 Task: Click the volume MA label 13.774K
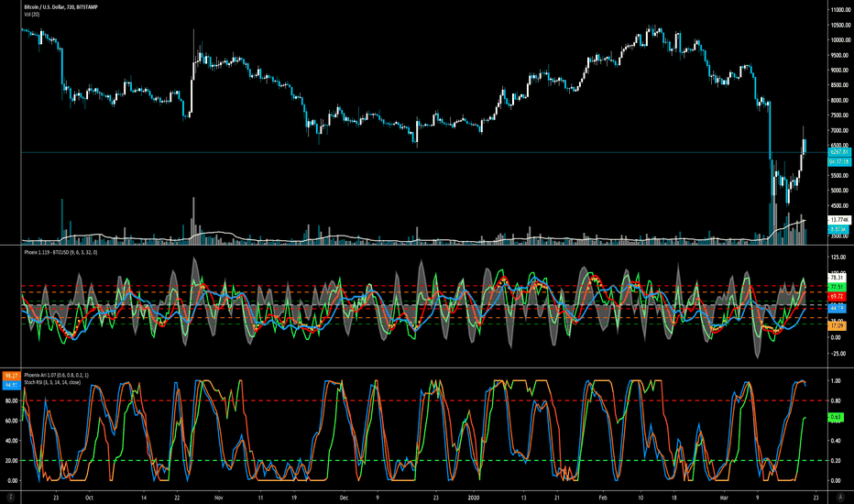[x=838, y=220]
